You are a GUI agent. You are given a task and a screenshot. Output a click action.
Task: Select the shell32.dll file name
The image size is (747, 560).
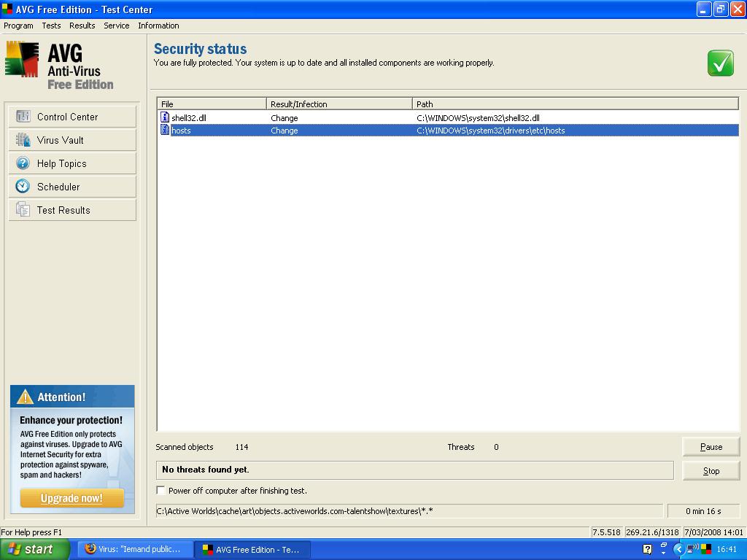point(189,117)
